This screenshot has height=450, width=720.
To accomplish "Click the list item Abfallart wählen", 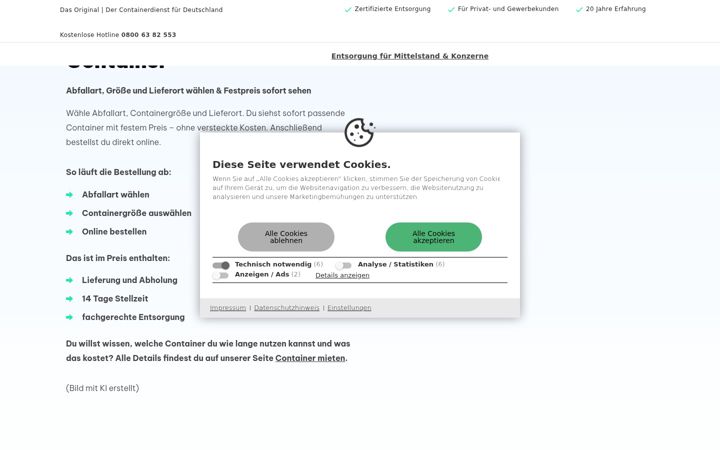I will coord(115,195).
